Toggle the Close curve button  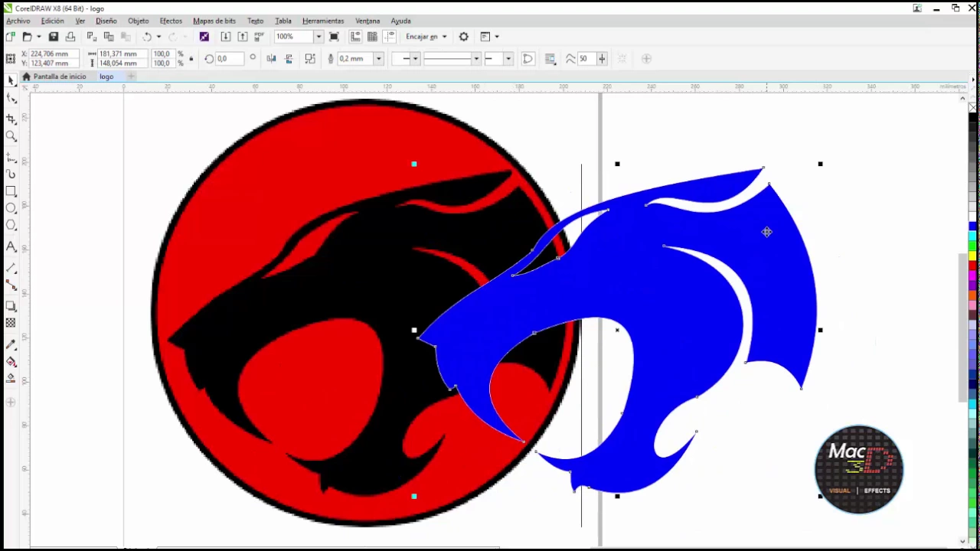(x=528, y=59)
